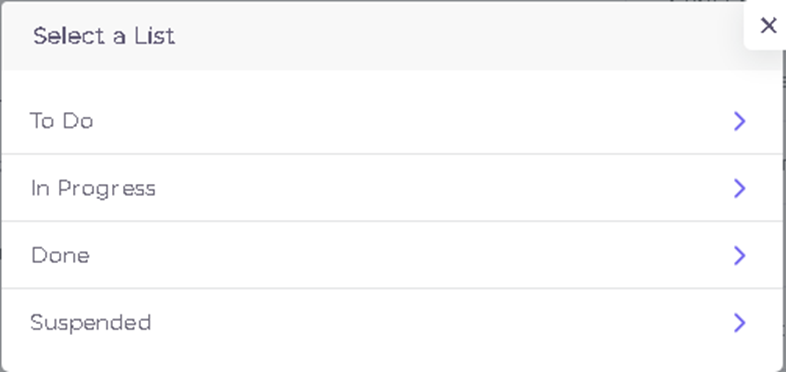Click the Suspended text label
Screen dimensions: 786x372
(x=90, y=323)
